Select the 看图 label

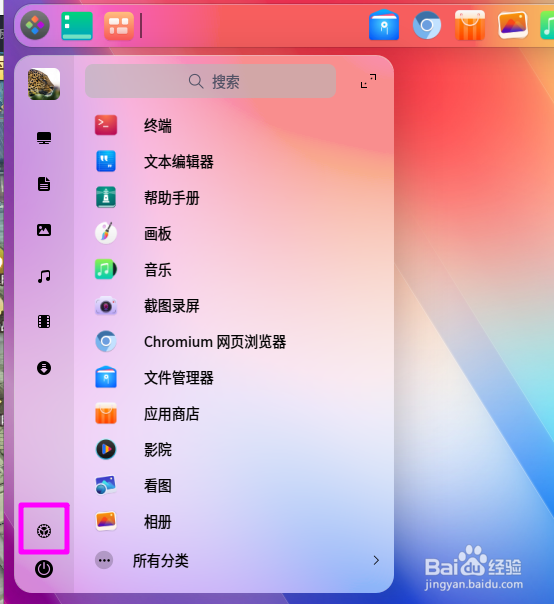pyautogui.click(x=158, y=486)
